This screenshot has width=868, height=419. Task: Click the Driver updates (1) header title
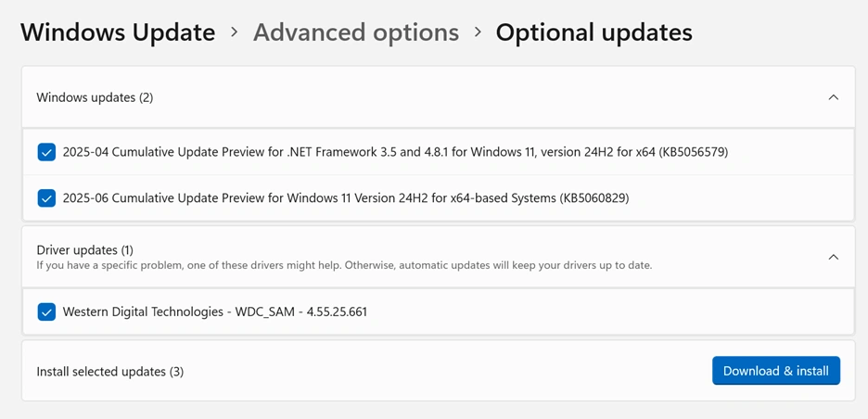(x=85, y=250)
